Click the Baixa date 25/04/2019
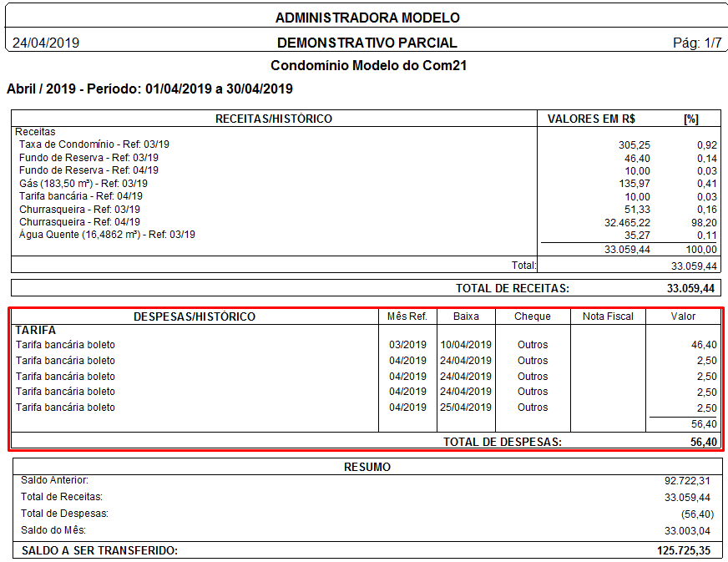 tap(466, 408)
